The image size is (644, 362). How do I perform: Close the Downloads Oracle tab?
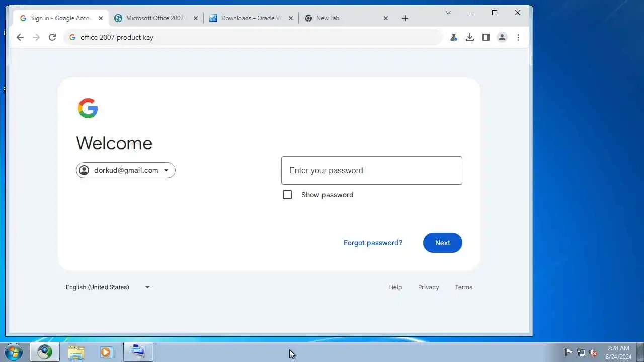(x=291, y=18)
